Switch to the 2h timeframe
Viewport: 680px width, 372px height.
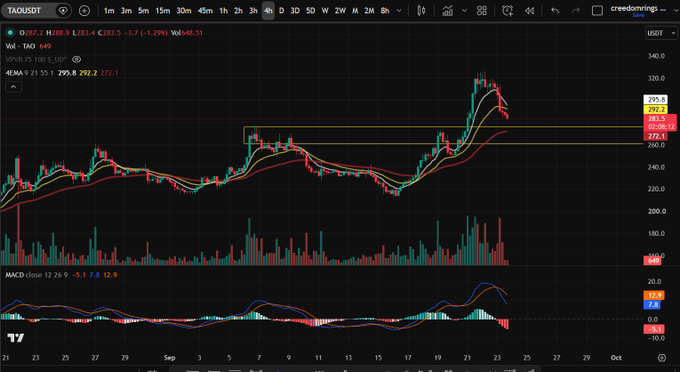238,11
